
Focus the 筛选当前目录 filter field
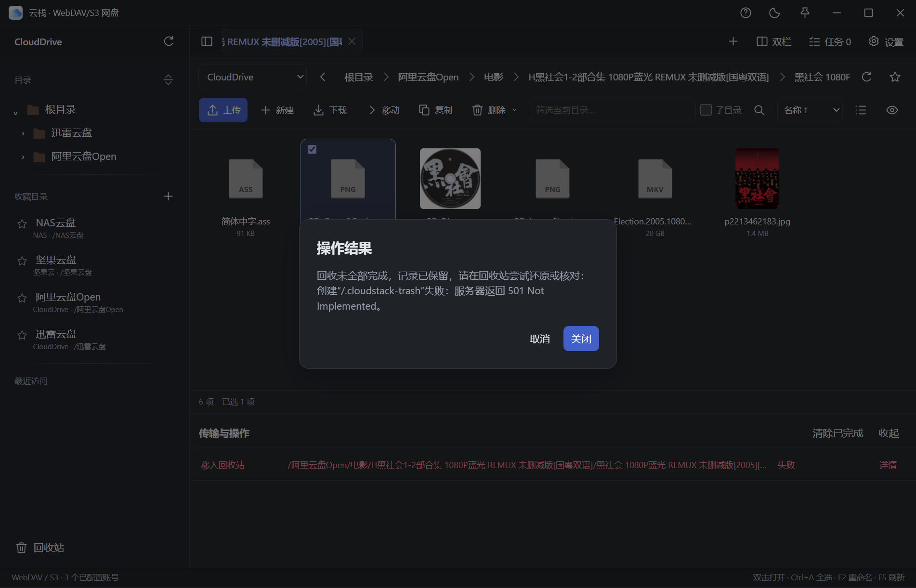point(613,110)
